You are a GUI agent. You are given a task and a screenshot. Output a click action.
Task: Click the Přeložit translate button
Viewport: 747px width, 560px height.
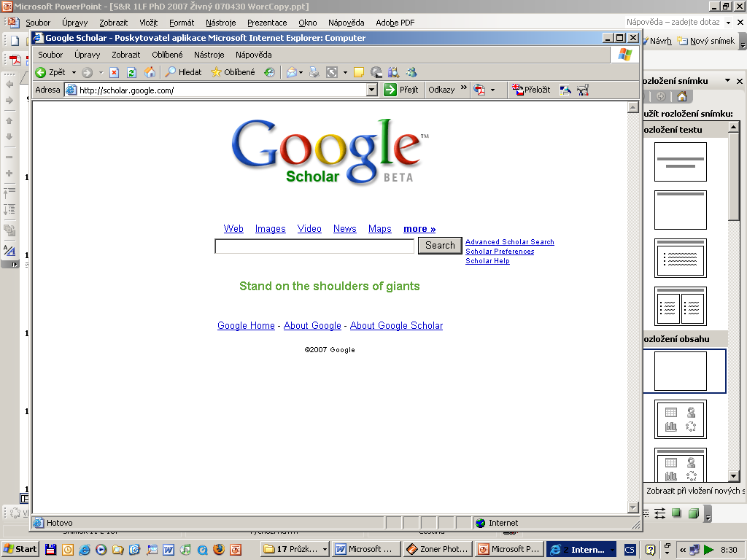pos(531,90)
